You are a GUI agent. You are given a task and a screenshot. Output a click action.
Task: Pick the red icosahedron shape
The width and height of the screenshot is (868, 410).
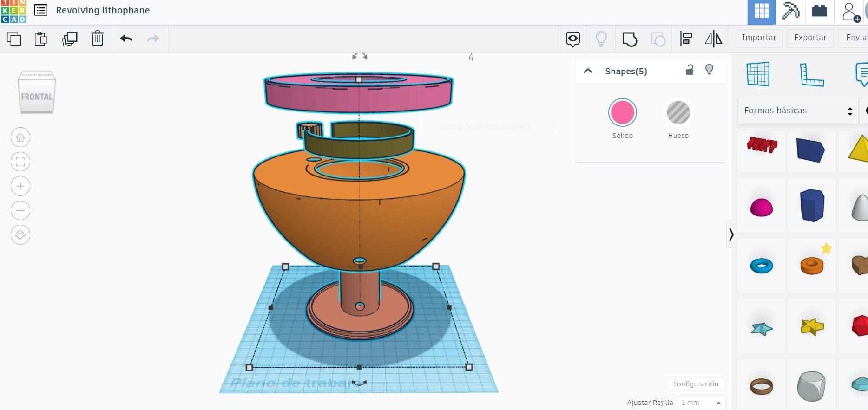point(860,325)
